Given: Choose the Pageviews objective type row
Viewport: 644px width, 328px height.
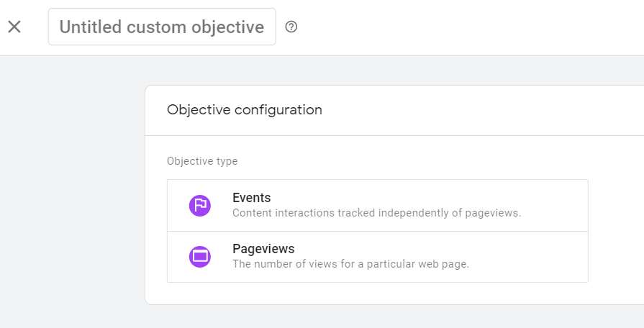Looking at the screenshot, I should 377,257.
